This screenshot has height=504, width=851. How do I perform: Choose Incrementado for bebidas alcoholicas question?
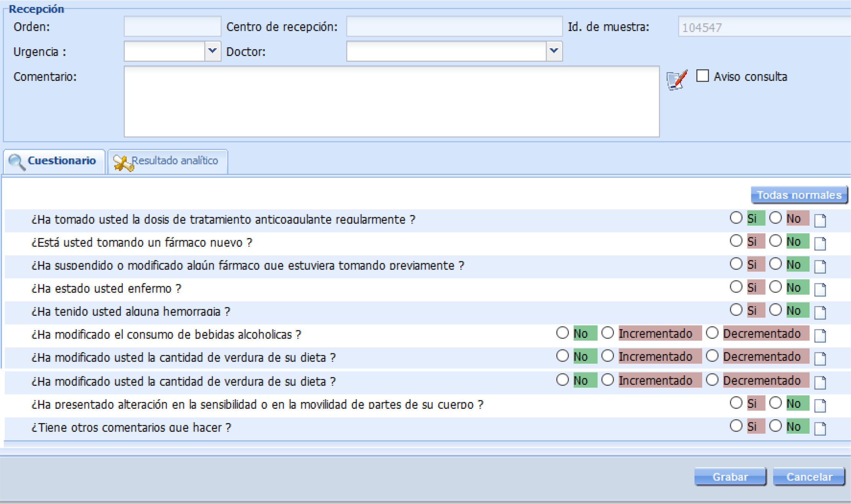(608, 333)
